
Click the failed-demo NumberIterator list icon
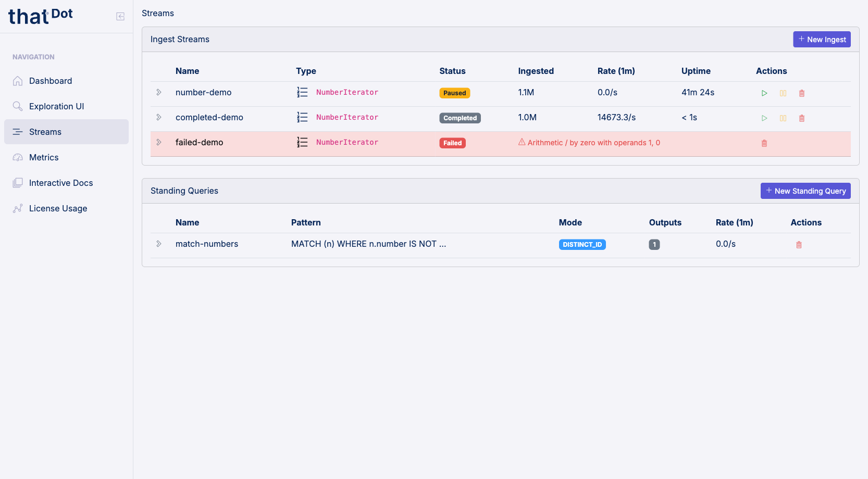point(302,142)
